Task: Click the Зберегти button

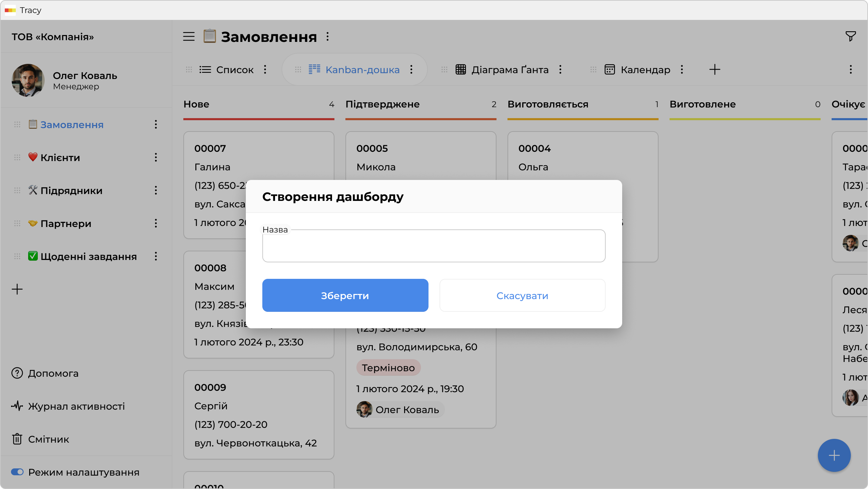Action: tap(345, 295)
